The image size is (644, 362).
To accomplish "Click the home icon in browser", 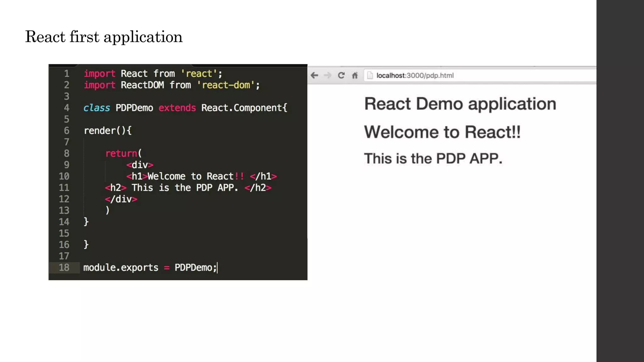I will [x=355, y=75].
